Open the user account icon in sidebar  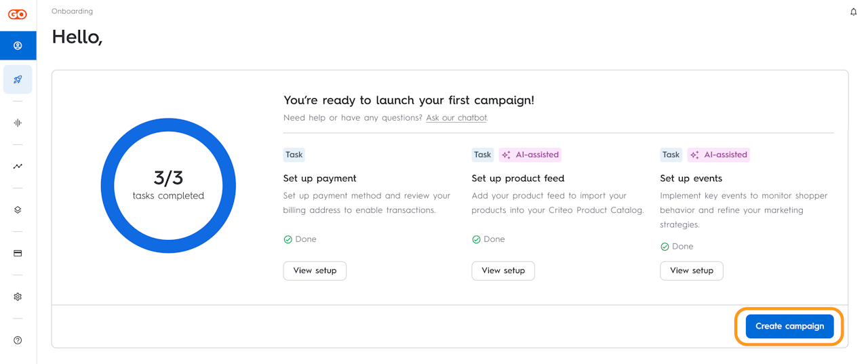tap(18, 46)
